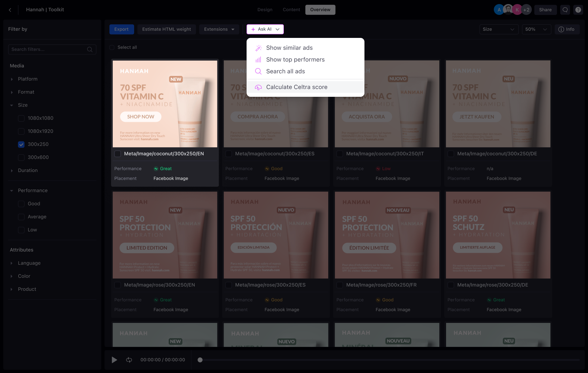Click the magnifier icon for Search all ads
This screenshot has height=373, width=588.
coord(258,71)
